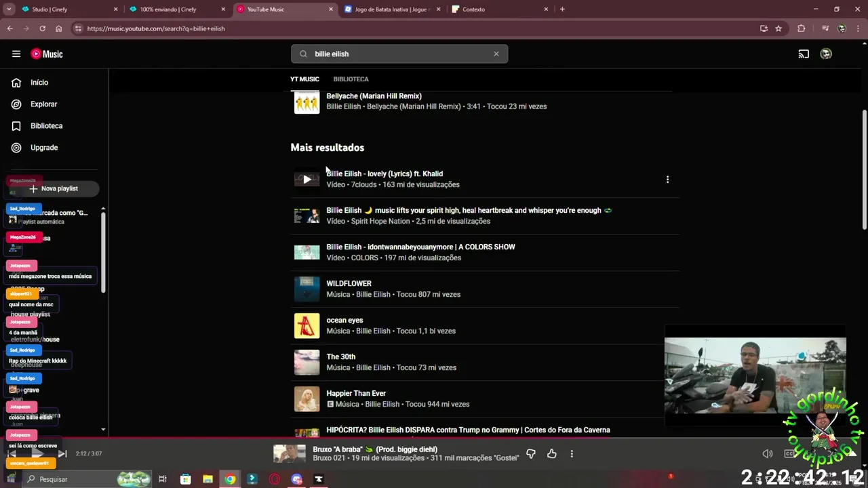Open Bellyache (Marian Hill Remix) thumbnail
The height and width of the screenshot is (488, 868).
pos(307,102)
